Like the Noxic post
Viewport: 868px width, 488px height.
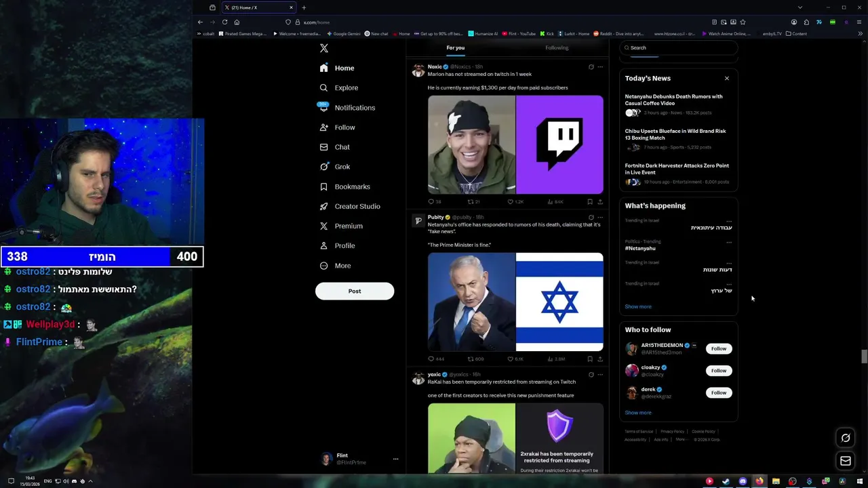pyautogui.click(x=515, y=201)
